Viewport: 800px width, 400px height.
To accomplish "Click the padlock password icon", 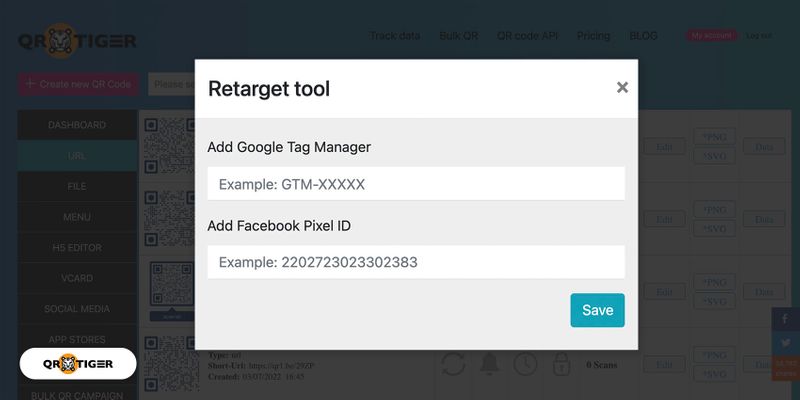I will coord(562,364).
